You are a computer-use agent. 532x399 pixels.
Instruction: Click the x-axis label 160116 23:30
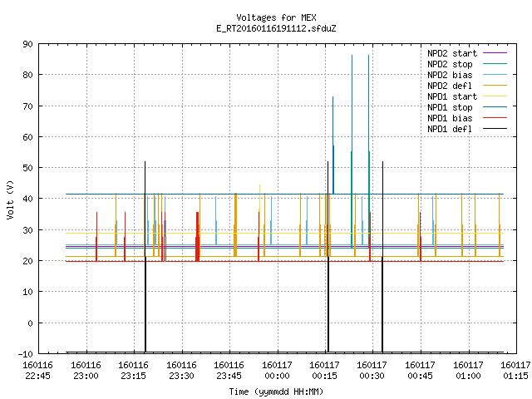(x=181, y=371)
